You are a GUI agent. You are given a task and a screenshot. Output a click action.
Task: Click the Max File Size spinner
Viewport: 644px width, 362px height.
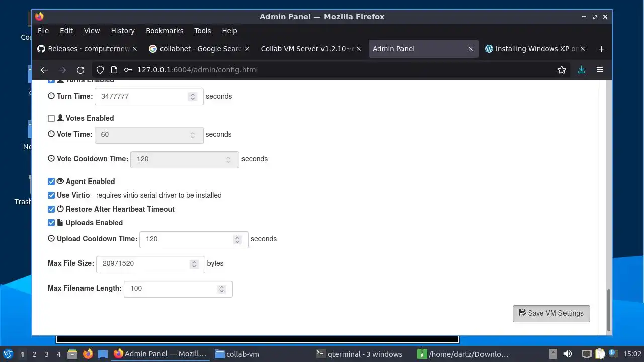194,264
